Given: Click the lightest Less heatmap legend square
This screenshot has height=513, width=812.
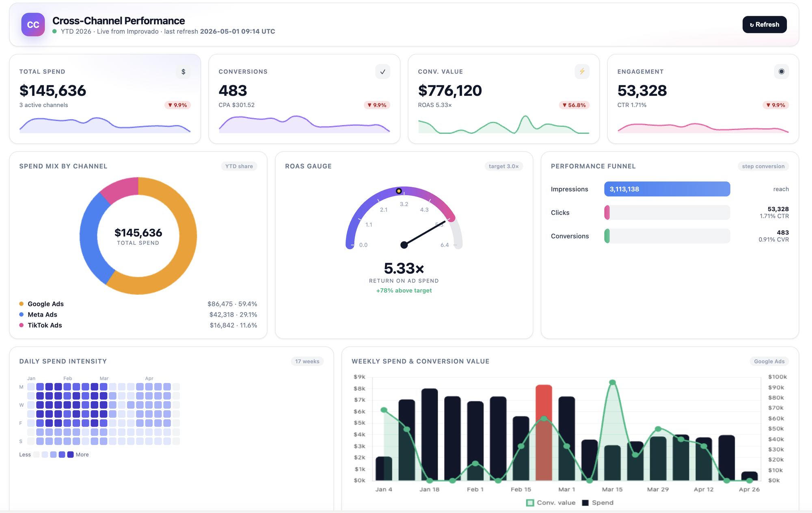Looking at the screenshot, I should coord(36,455).
